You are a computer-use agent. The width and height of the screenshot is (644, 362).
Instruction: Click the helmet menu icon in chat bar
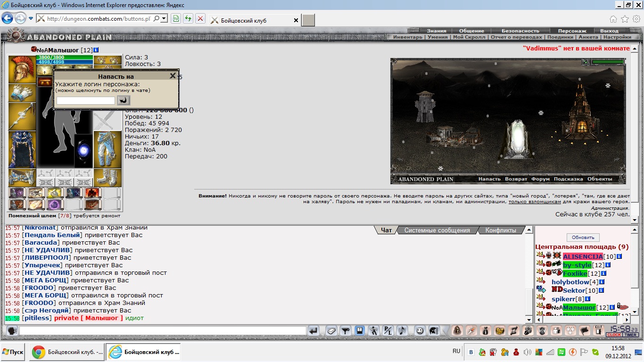tap(433, 331)
